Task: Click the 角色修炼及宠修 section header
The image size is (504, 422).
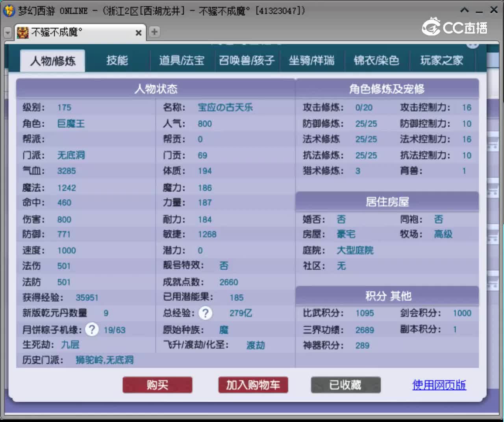Action: [387, 89]
